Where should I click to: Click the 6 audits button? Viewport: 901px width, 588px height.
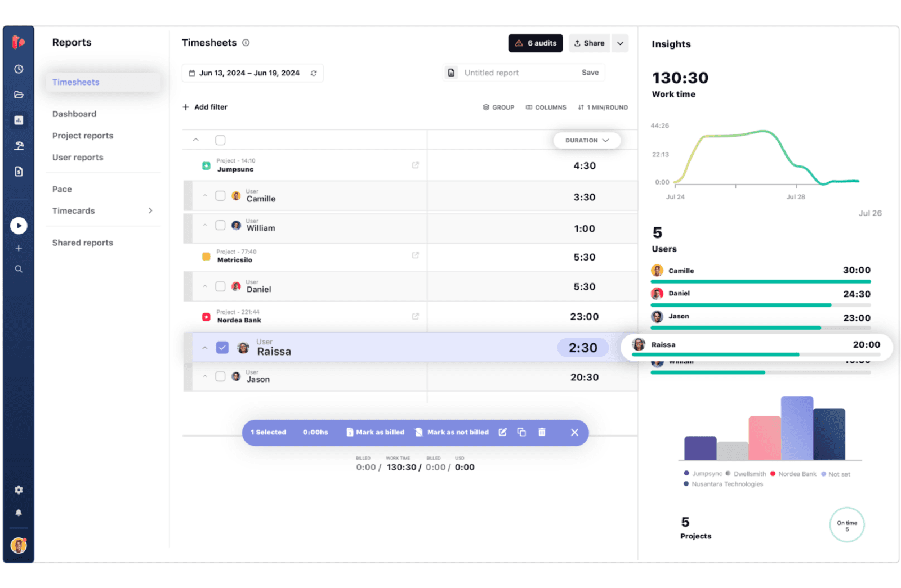coord(535,43)
